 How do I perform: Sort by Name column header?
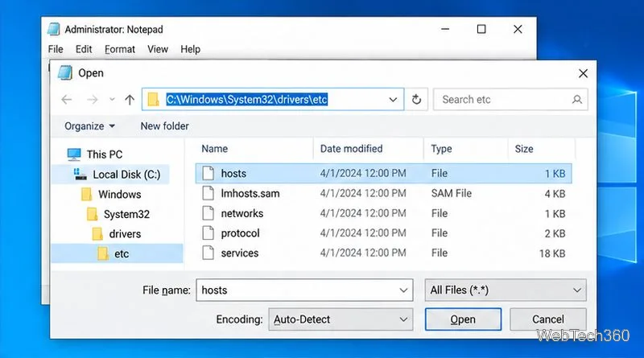pos(214,149)
